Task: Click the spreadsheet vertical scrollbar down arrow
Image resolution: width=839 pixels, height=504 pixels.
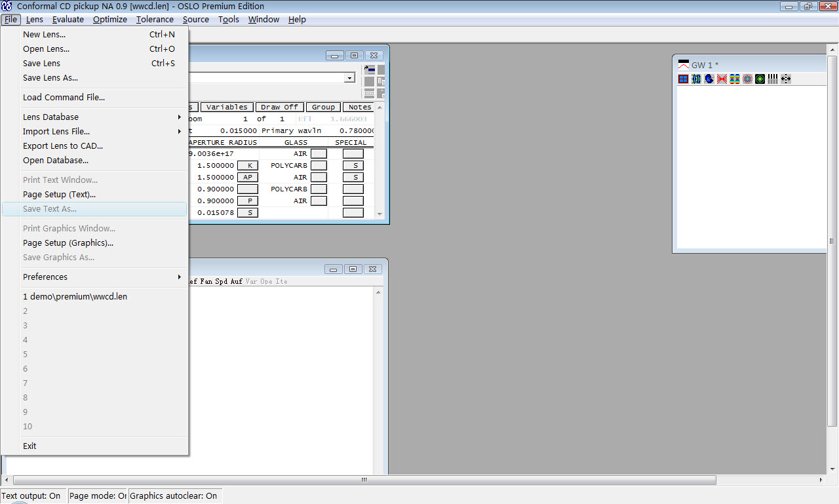Action: click(x=379, y=214)
